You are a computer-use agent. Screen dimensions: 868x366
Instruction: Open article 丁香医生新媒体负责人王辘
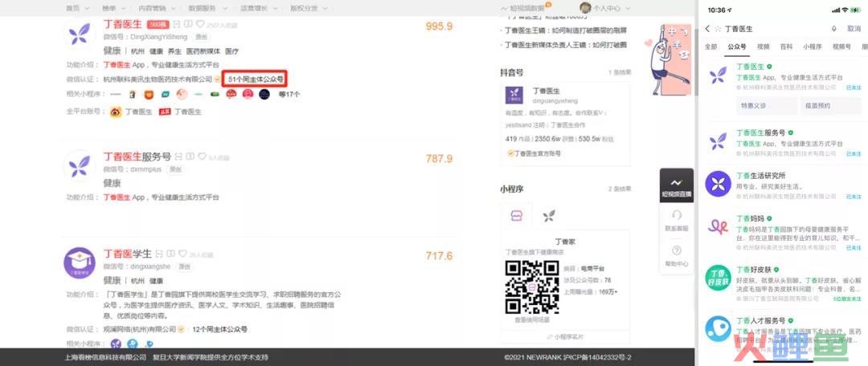point(565,45)
